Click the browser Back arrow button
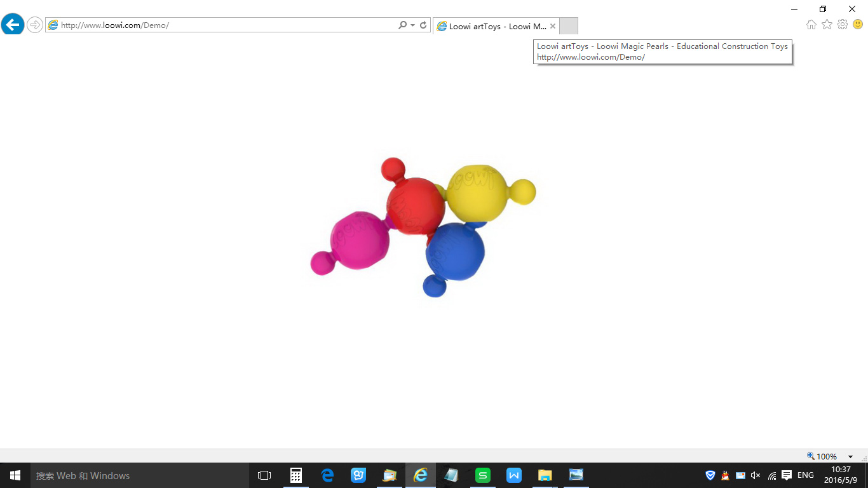Viewport: 868px width, 488px height. 13,25
